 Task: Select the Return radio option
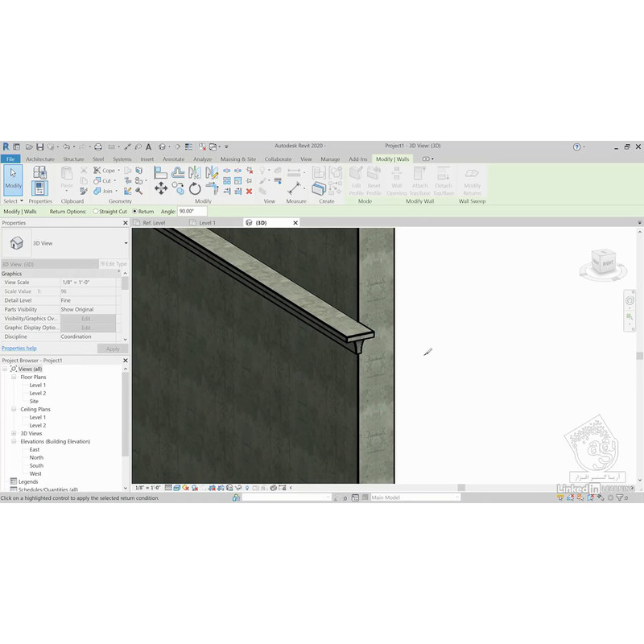pos(134,212)
